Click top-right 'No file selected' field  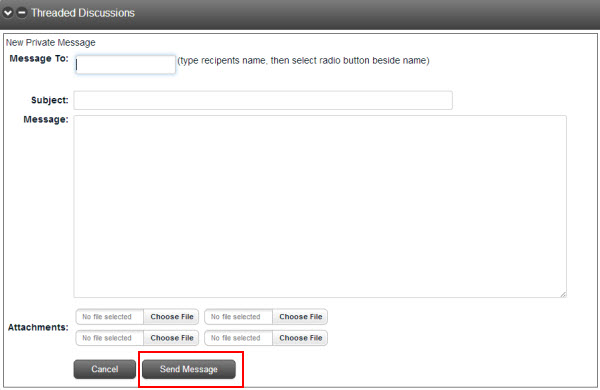click(239, 317)
